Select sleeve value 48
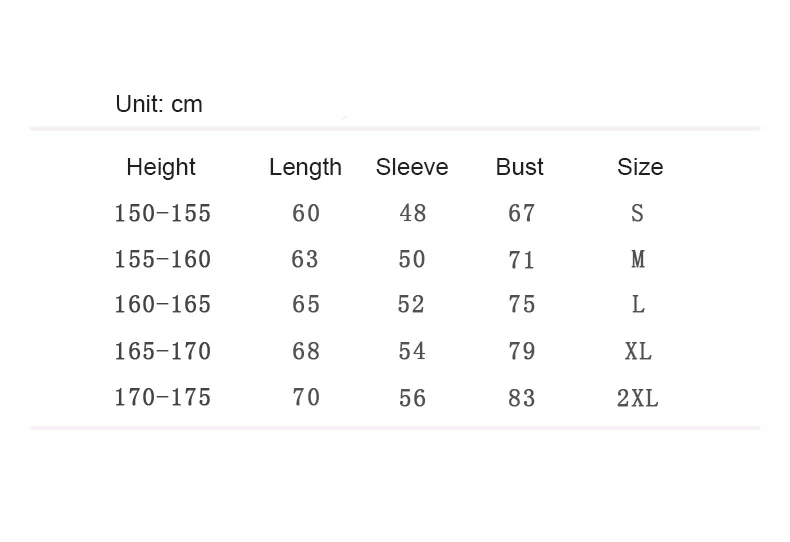 pyautogui.click(x=413, y=213)
